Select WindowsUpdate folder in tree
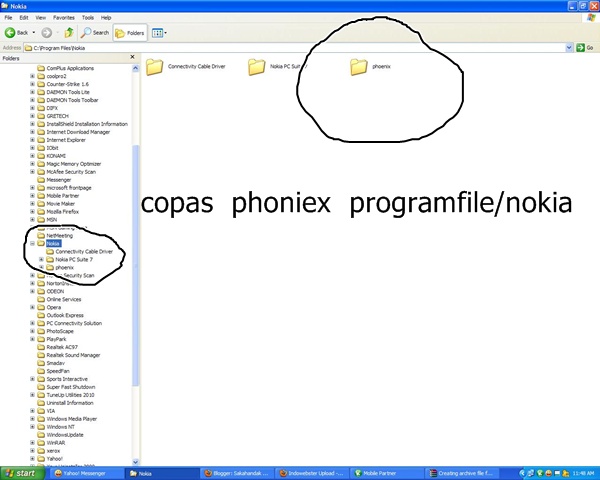The width and height of the screenshot is (600, 480). coord(65,435)
